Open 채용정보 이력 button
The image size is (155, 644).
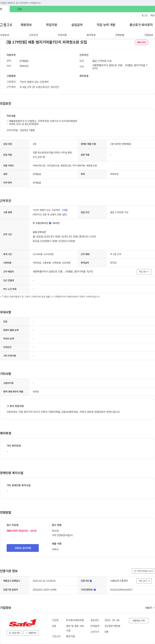pyautogui.click(x=139, y=620)
